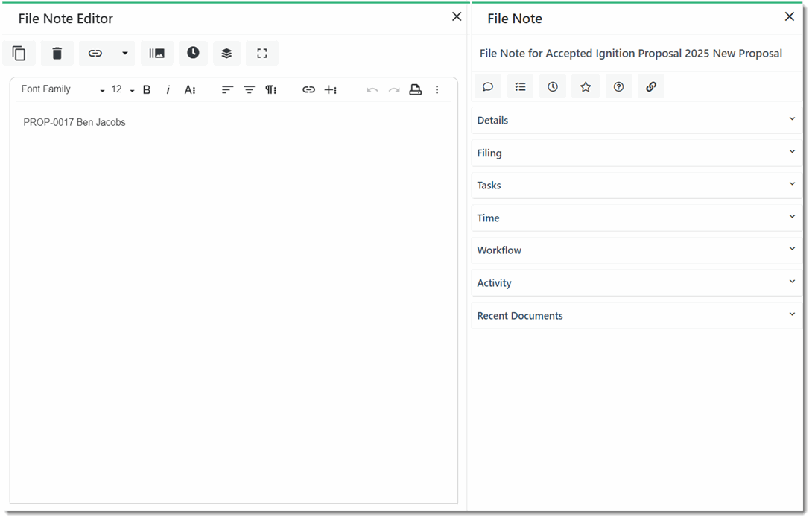Image resolution: width=812 pixels, height=520 pixels.
Task: Expand the Time section
Action: 636,218
